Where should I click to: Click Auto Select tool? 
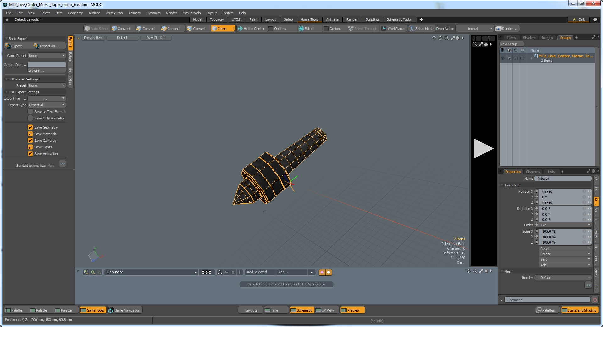tap(97, 29)
